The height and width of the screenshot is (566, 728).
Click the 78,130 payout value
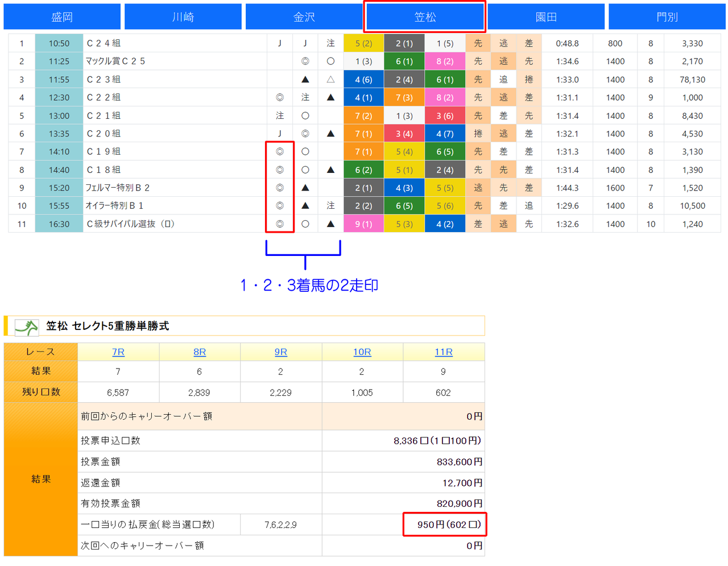click(x=693, y=80)
